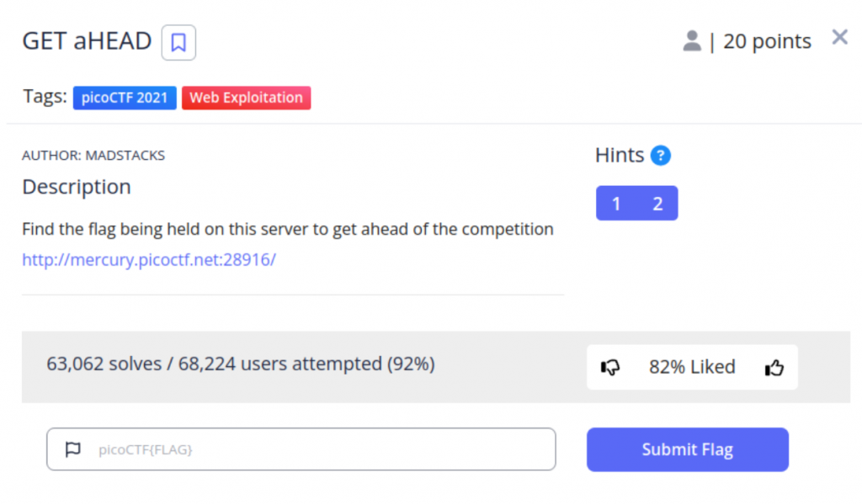Open the Hints help question mark icon
Screen dimensions: 862x504
pyautogui.click(x=660, y=156)
